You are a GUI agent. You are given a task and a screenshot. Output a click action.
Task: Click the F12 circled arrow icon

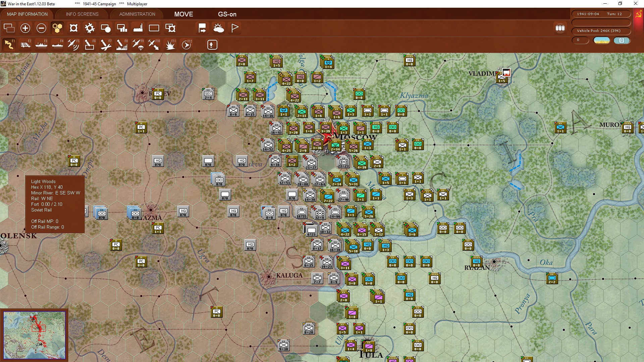click(x=186, y=45)
